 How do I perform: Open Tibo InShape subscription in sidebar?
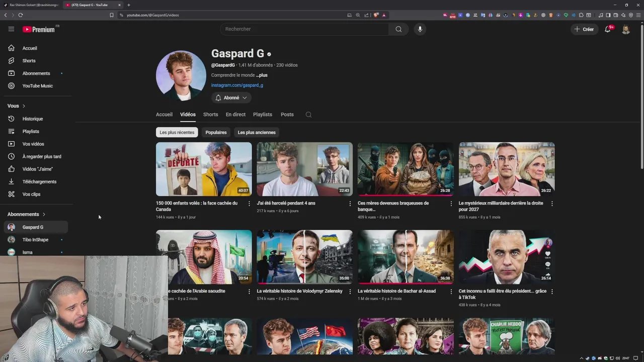point(34,240)
